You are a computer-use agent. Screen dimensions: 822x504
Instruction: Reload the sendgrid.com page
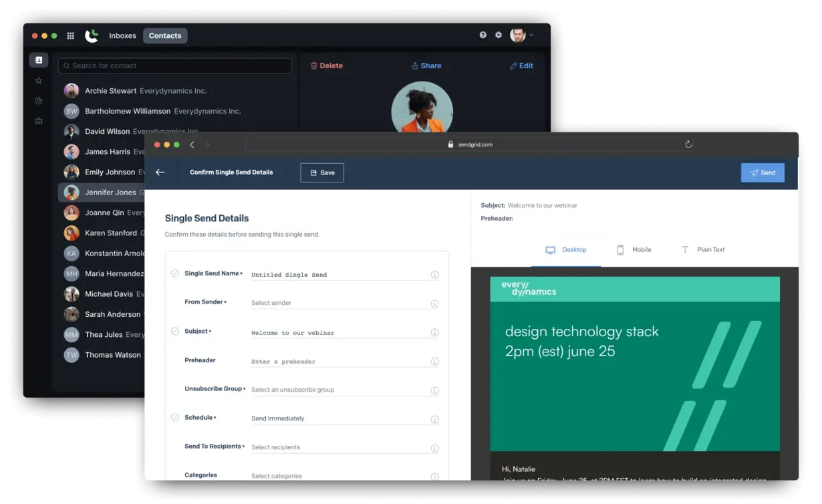coord(688,144)
